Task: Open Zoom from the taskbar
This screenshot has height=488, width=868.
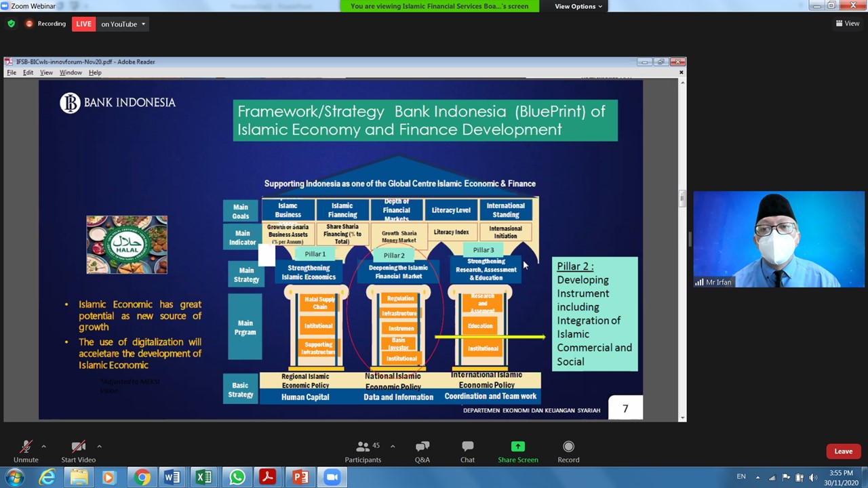Action: pyautogui.click(x=332, y=477)
